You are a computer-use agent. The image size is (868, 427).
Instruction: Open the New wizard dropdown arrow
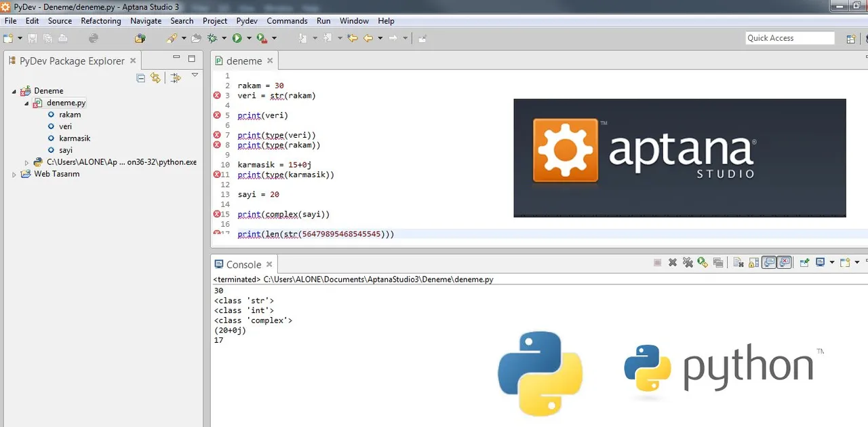click(x=20, y=38)
